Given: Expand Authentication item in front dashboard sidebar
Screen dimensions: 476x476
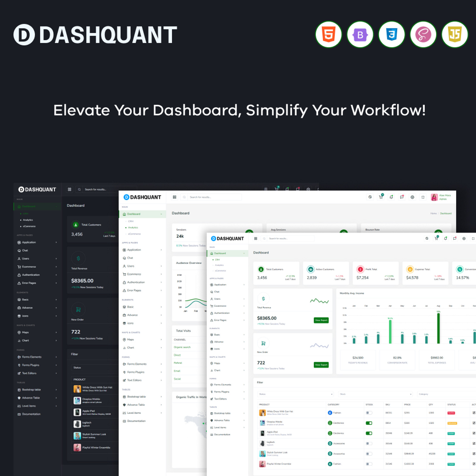Looking at the screenshot, I should 228,313.
